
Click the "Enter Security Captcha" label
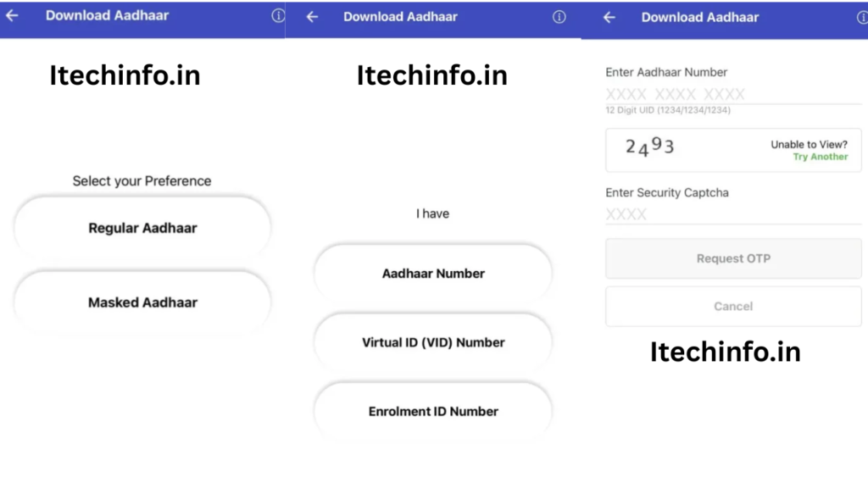(x=667, y=192)
